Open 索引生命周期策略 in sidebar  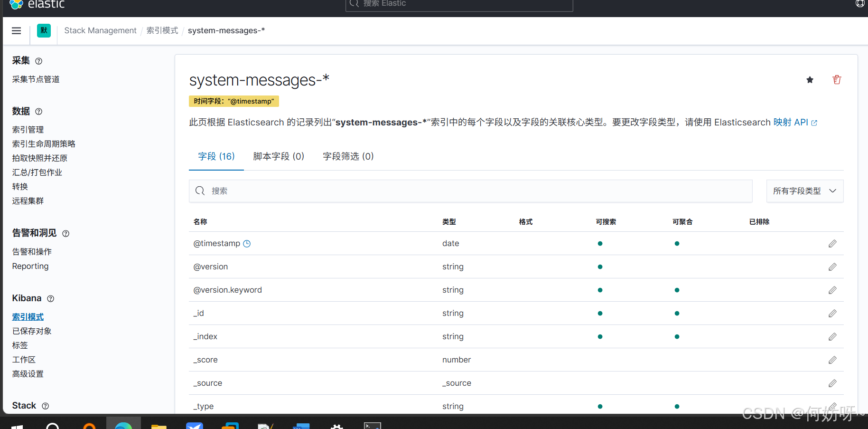[44, 144]
